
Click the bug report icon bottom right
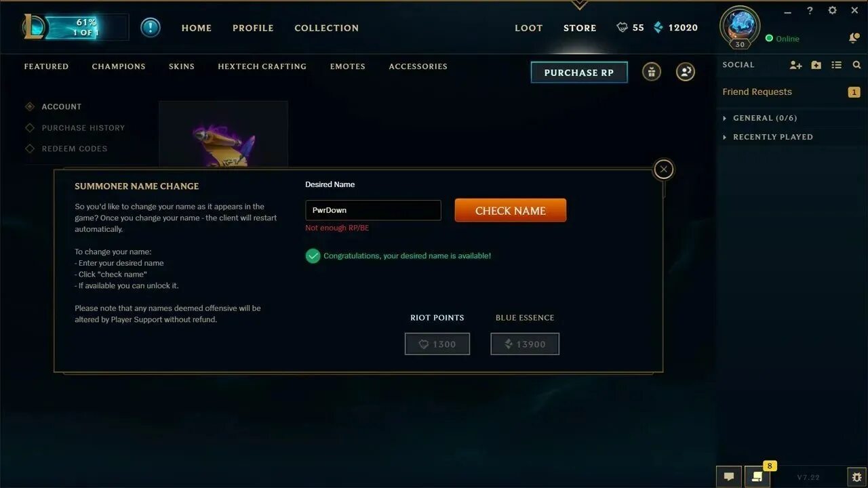[856, 476]
